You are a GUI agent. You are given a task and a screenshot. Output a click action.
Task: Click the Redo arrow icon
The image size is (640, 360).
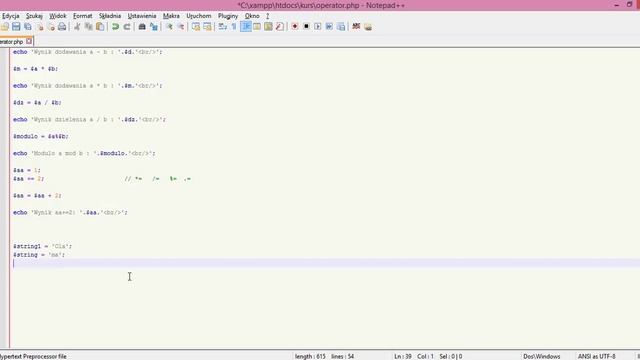[x=127, y=27]
